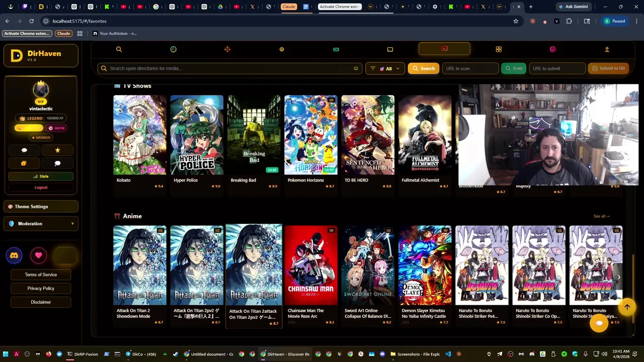Open the compass icon nav tab

click(x=173, y=49)
